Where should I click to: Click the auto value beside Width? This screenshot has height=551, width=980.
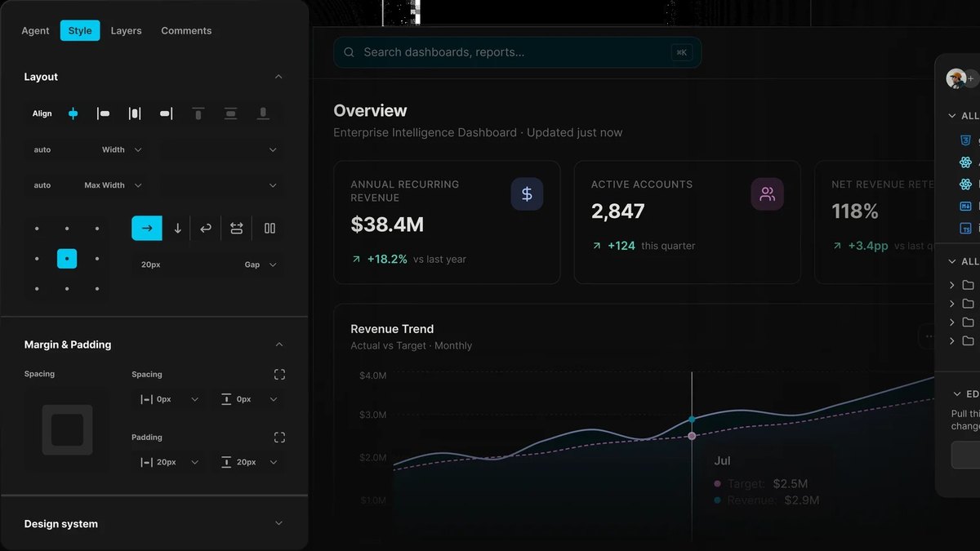(x=42, y=149)
